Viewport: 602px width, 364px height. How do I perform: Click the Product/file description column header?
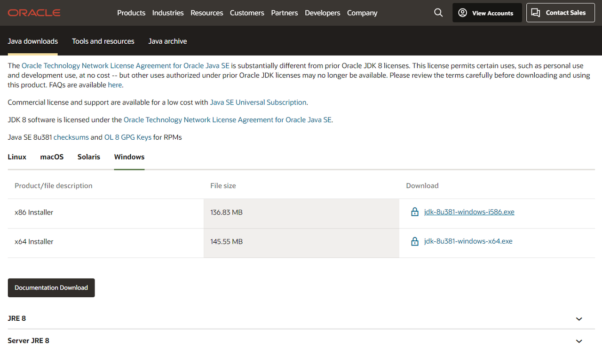click(x=54, y=186)
